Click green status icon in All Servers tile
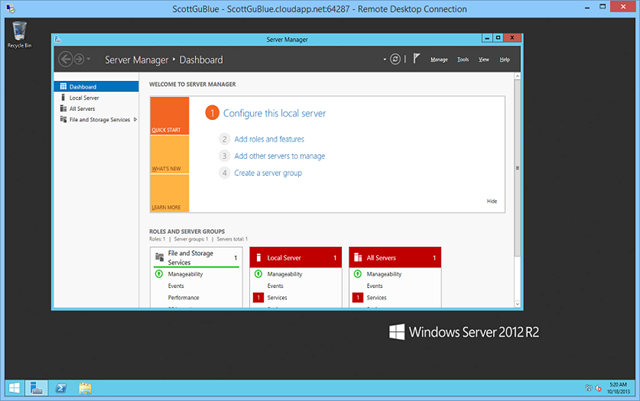Image resolution: width=640 pixels, height=401 pixels. pyautogui.click(x=358, y=274)
